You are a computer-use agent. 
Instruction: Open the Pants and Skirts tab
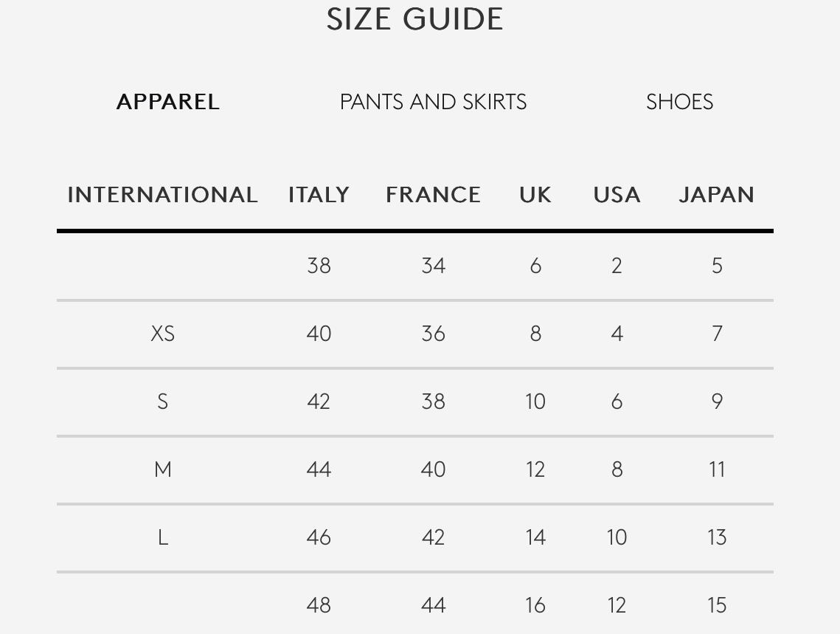(x=433, y=102)
